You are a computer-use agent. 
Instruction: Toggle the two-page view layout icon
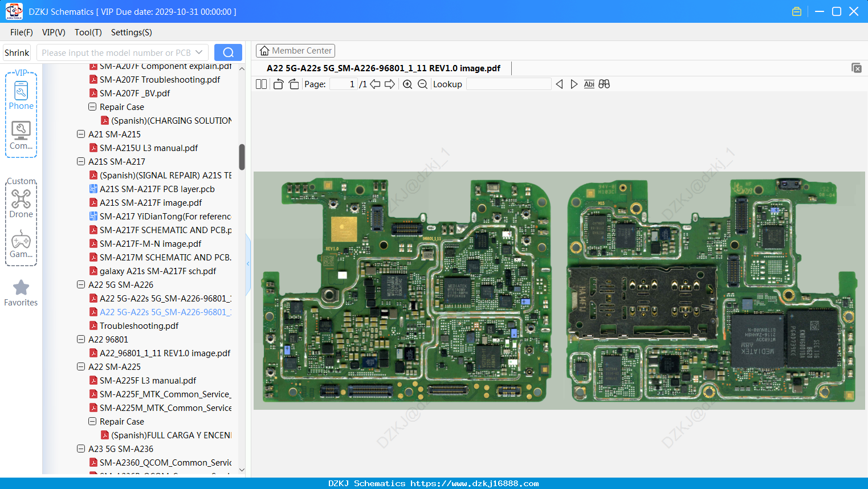click(261, 84)
